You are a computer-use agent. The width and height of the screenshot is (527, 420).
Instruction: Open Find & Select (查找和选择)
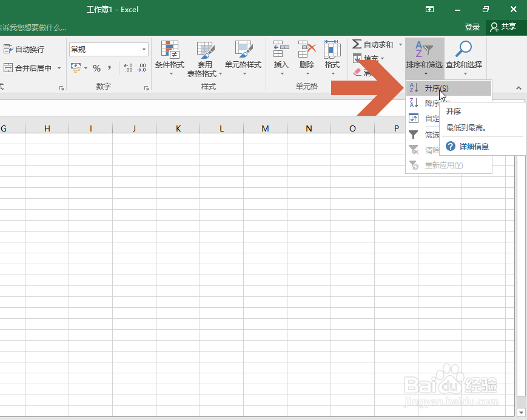464,58
